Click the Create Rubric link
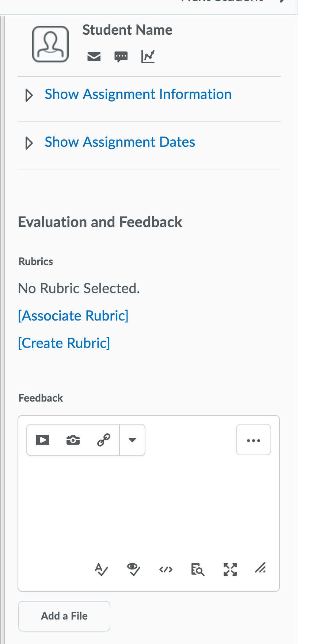This screenshot has height=644, width=319. point(64,343)
